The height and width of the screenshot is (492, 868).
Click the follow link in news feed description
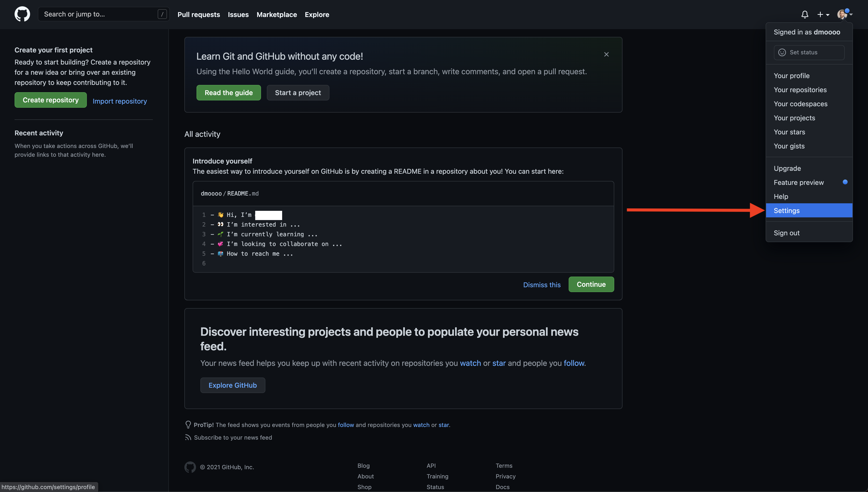574,363
